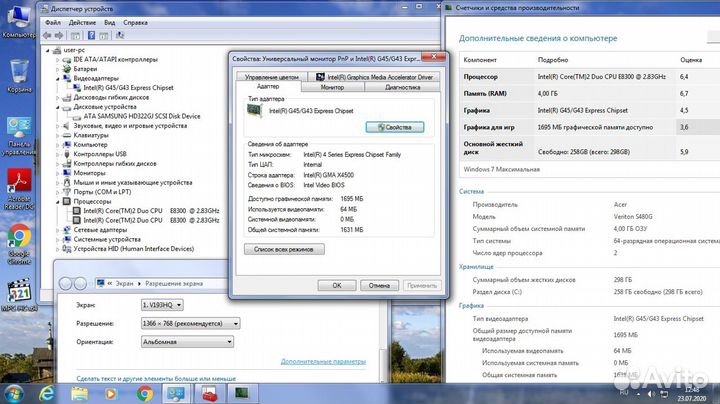720x404 pixels.
Task: Launch Google Chrome desktop shortcut
Action: point(19,244)
